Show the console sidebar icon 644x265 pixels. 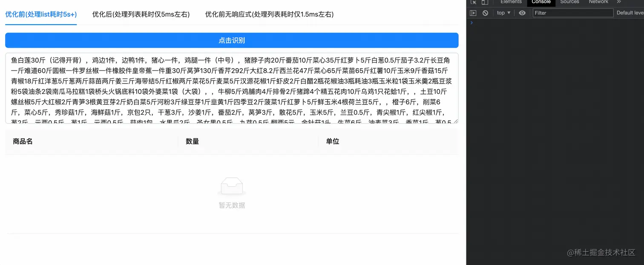[473, 13]
